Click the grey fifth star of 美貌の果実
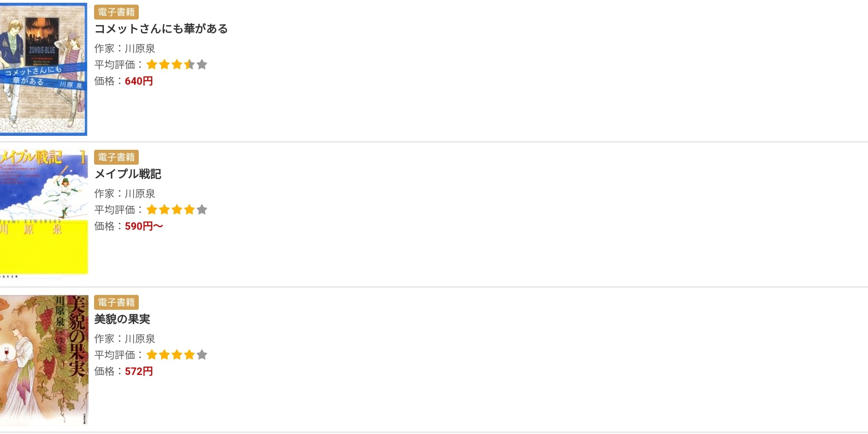Image resolution: width=868 pixels, height=434 pixels. (x=202, y=355)
